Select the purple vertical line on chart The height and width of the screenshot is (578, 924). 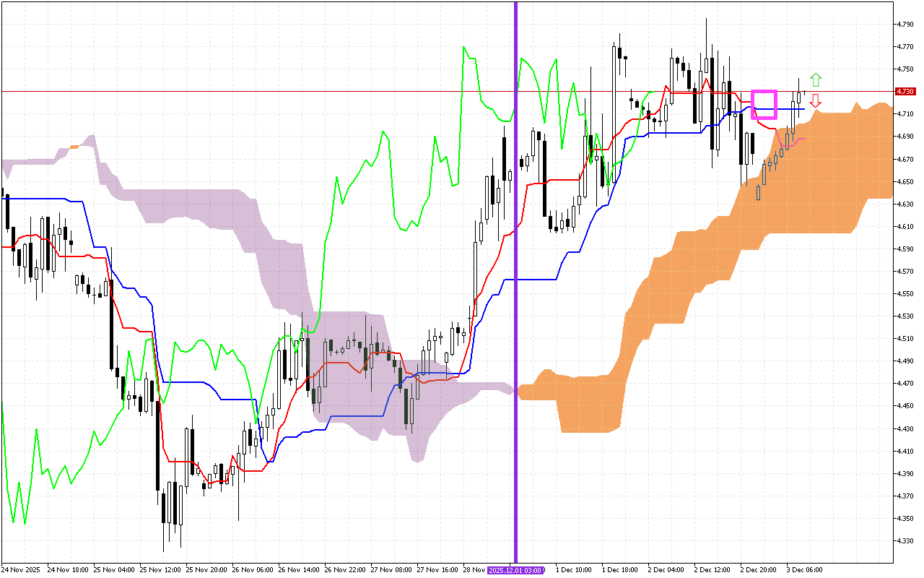[515, 289]
